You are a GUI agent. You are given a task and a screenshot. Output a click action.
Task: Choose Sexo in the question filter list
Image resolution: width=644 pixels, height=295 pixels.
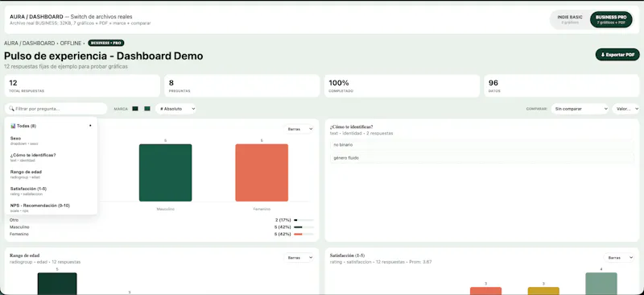[51, 140]
